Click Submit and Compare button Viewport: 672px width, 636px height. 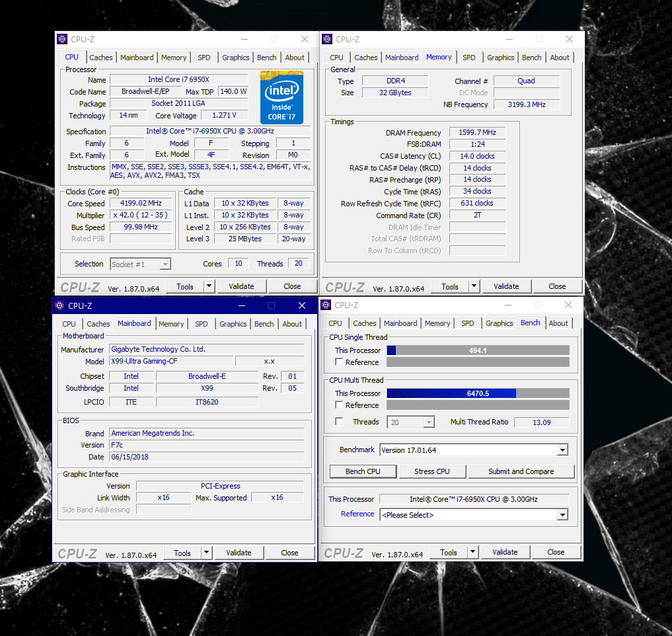[x=521, y=471]
